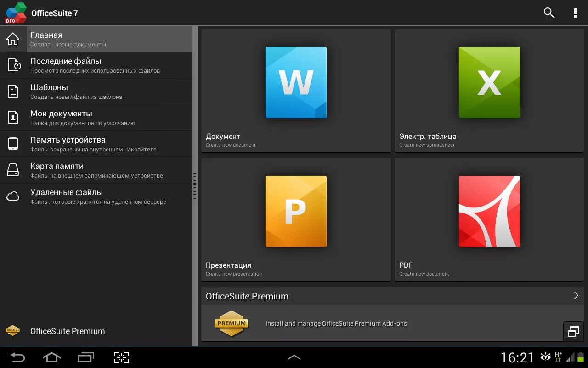Click the home icon beside Главная
This screenshot has width=588, height=368.
[x=13, y=39]
